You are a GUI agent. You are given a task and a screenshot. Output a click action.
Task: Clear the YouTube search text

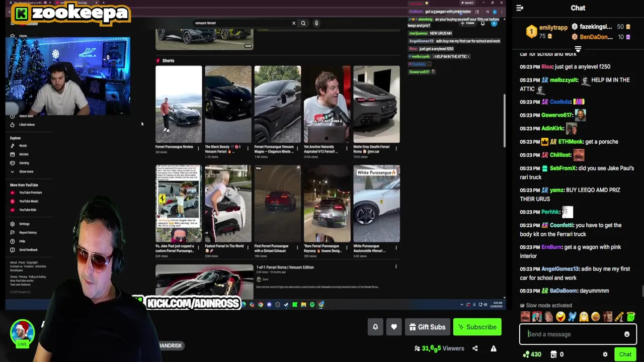click(x=294, y=23)
